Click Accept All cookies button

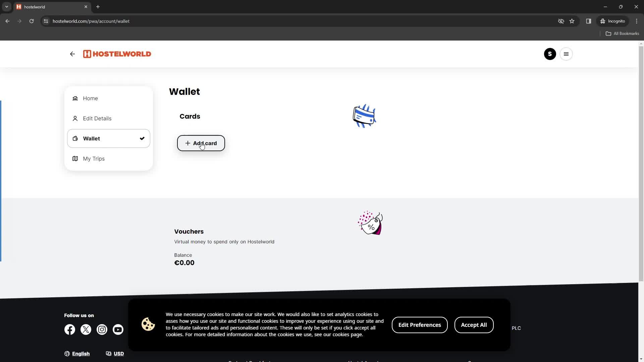point(474,325)
